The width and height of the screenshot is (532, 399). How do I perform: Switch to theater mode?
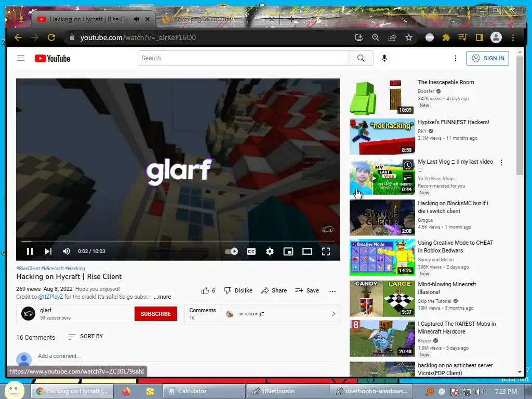click(307, 251)
